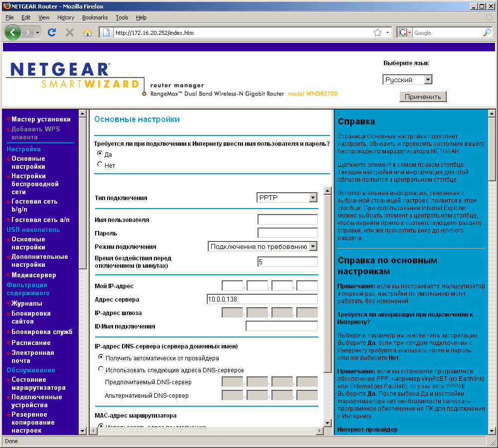Click the Stop loading X icon
This screenshot has width=498, height=448.
70,32
